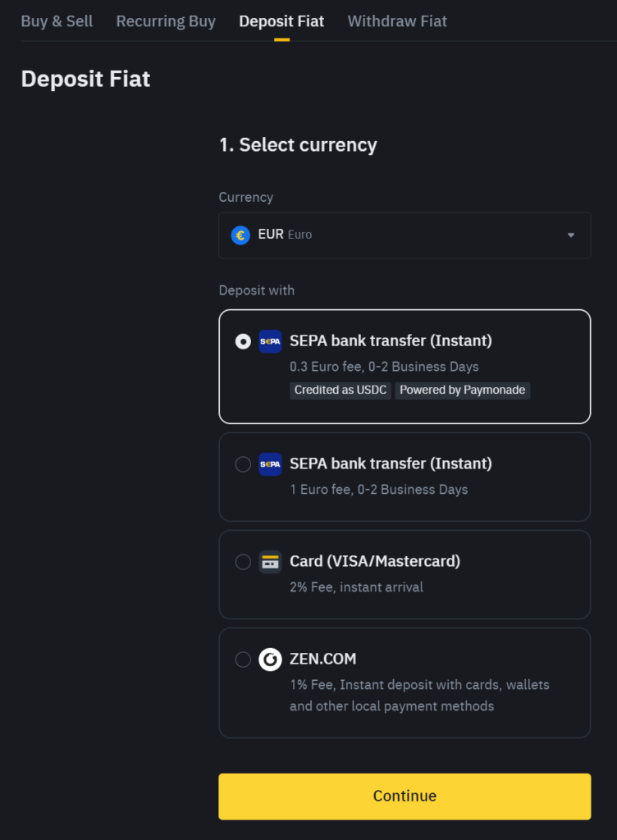
Task: Open the currency dropdown arrow
Action: (x=571, y=235)
